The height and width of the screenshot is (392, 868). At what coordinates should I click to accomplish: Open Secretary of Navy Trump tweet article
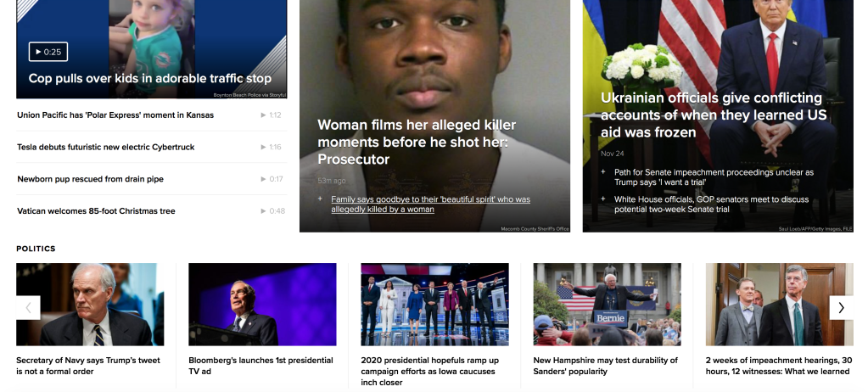(x=88, y=366)
